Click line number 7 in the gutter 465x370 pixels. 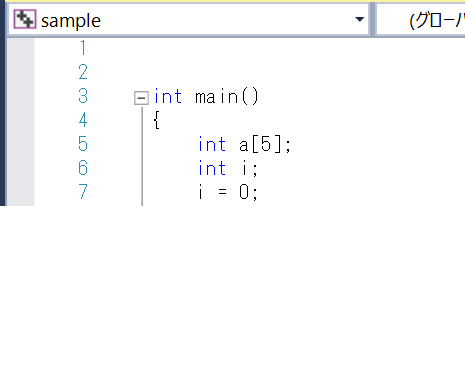coord(83,192)
